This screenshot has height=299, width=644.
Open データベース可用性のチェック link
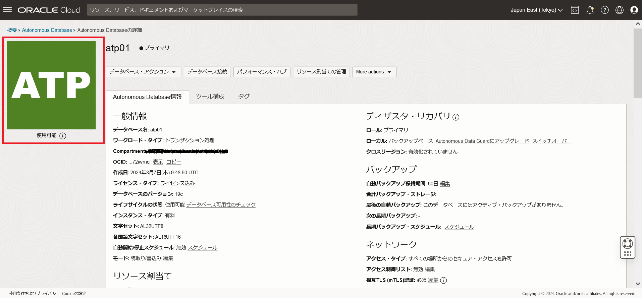click(221, 205)
